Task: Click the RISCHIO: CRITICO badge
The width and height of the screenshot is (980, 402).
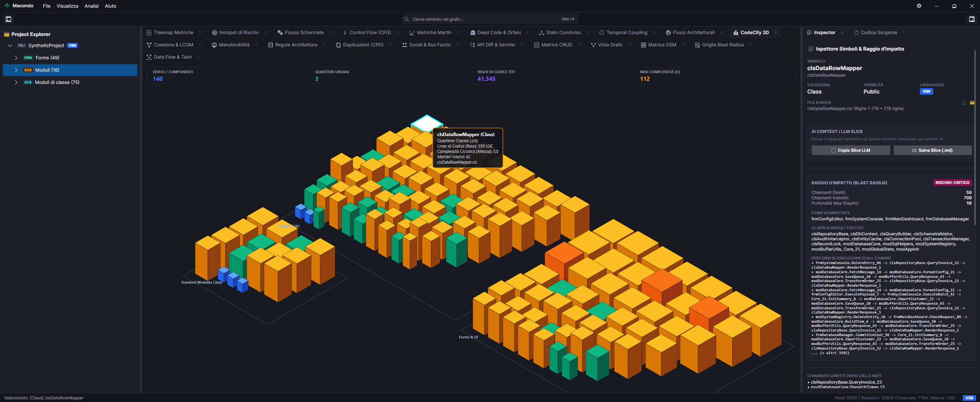Action: coord(952,183)
